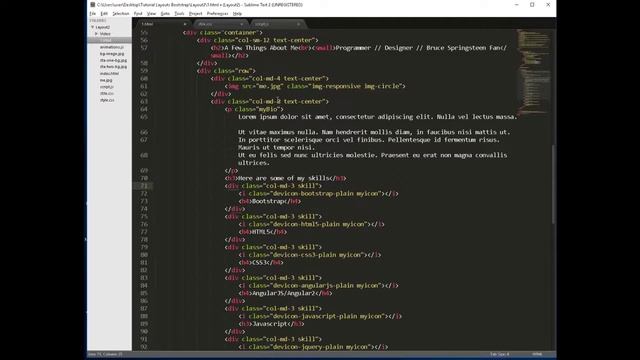Click the 'AngularJS/Angular2' text on line 85

284,293
